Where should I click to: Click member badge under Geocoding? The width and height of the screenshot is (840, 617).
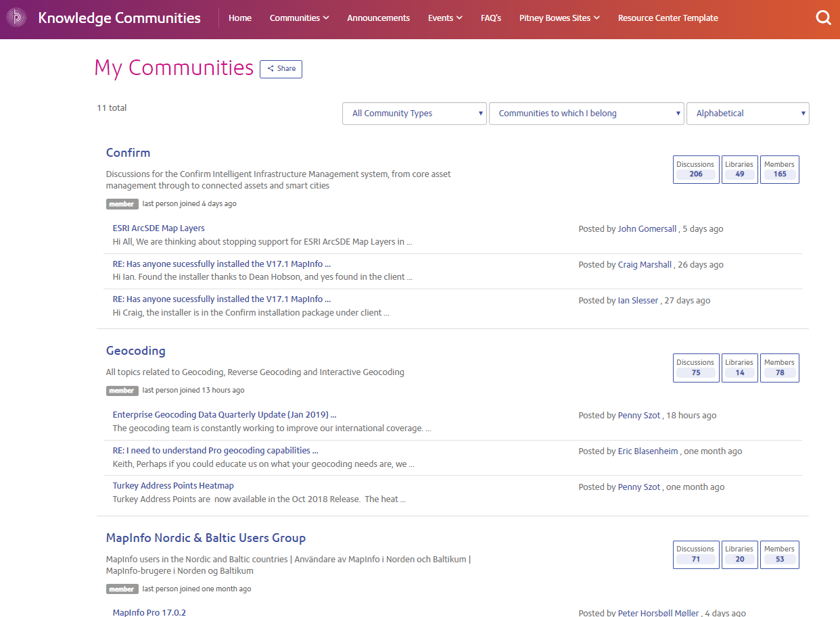coord(122,391)
